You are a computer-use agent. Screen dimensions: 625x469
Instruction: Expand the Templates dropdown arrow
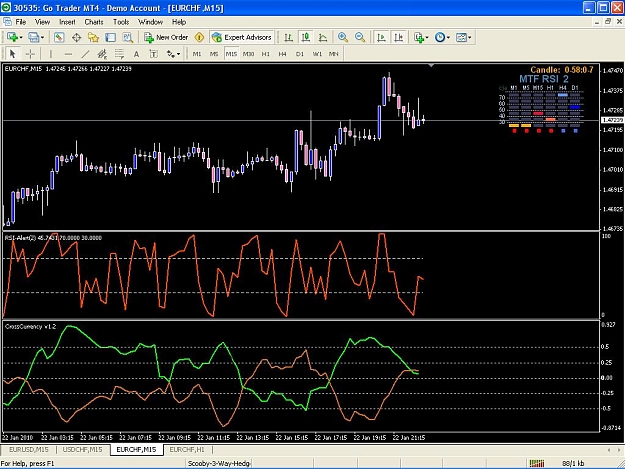470,37
